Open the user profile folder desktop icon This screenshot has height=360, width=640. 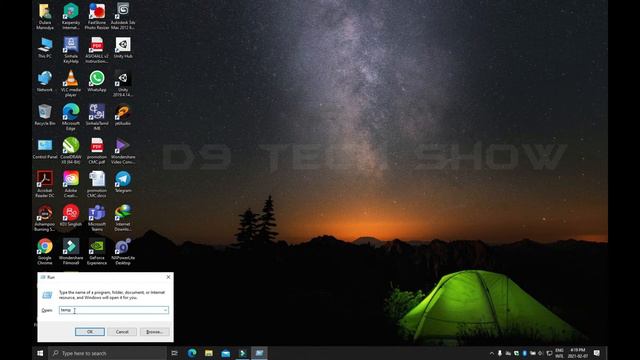[x=45, y=16]
